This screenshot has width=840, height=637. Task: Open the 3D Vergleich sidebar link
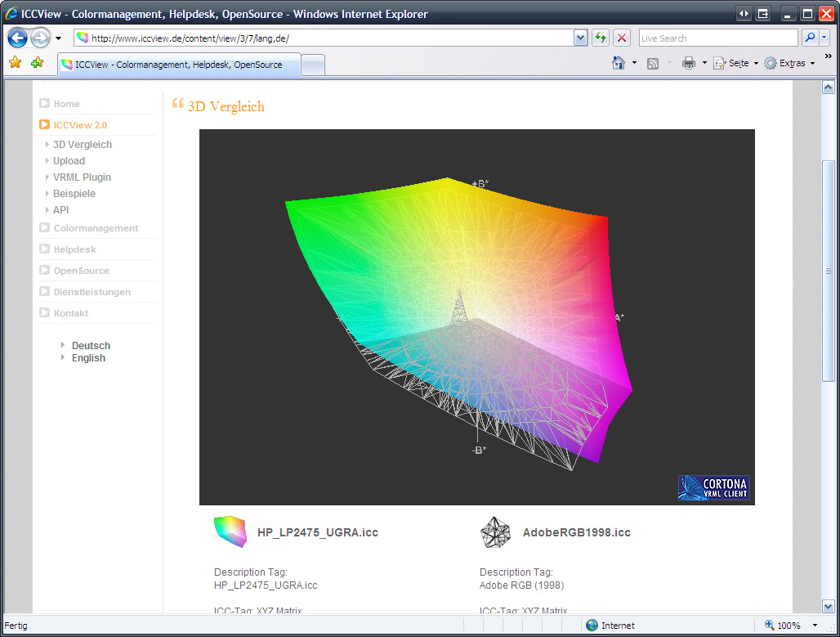pyautogui.click(x=83, y=145)
